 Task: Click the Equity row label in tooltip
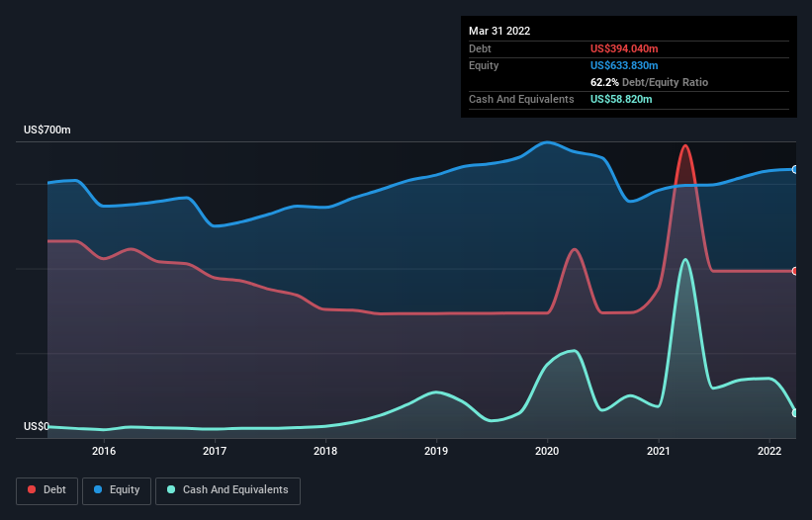tap(484, 65)
